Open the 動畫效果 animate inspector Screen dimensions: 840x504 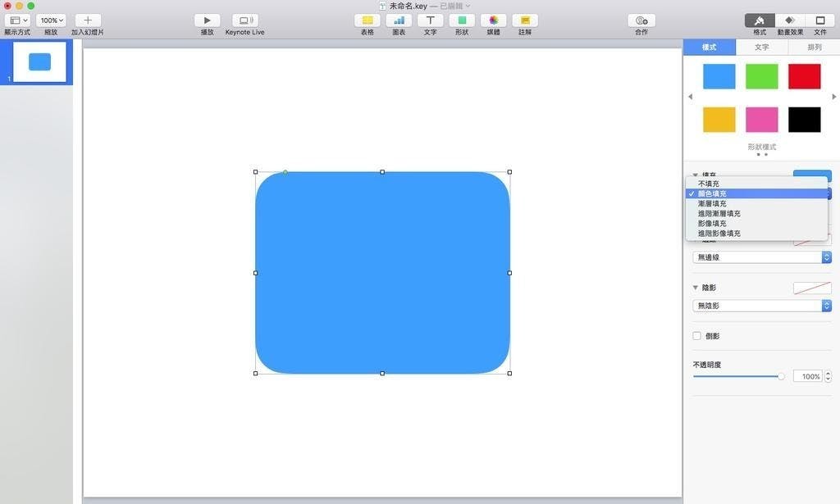tap(790, 20)
